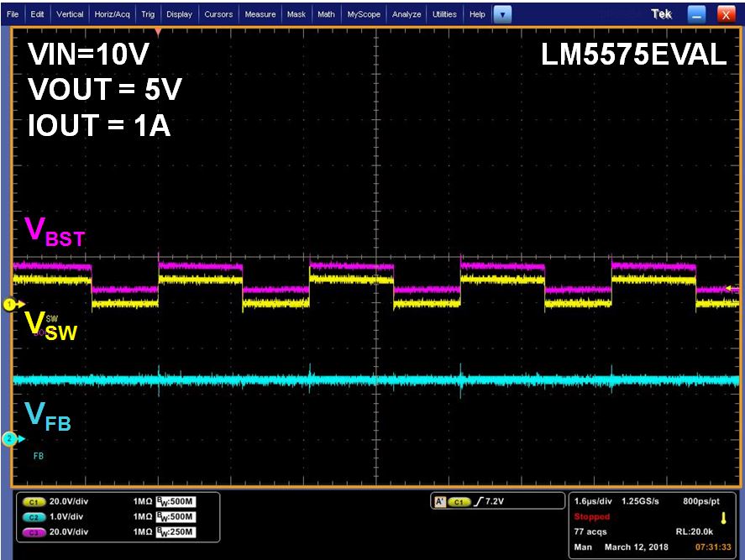The height and width of the screenshot is (560, 745).
Task: Click the Stopped acquisition status
Action: pos(591,517)
